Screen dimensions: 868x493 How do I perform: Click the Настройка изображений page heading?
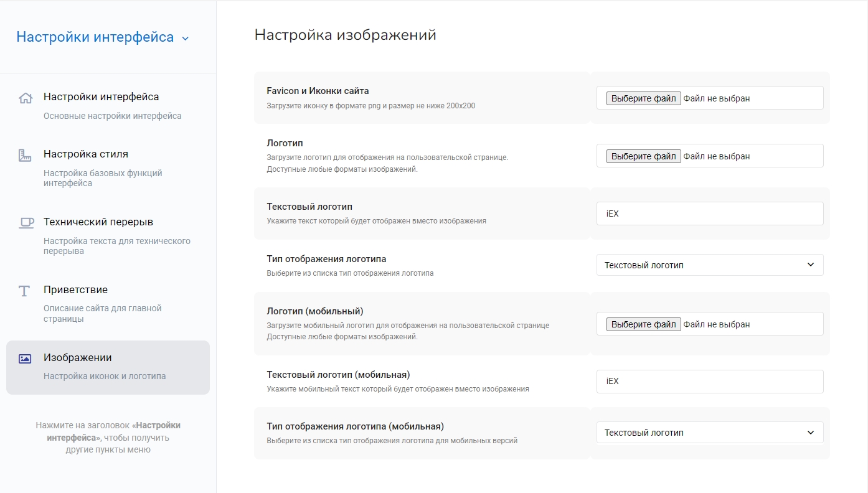(345, 35)
